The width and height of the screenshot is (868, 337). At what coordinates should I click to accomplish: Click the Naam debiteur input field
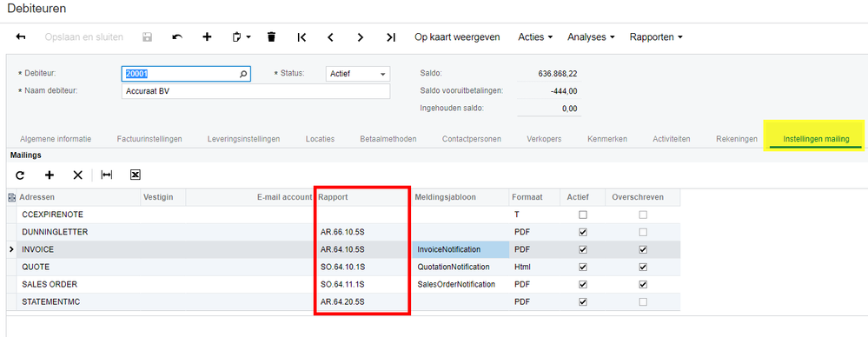(x=255, y=91)
